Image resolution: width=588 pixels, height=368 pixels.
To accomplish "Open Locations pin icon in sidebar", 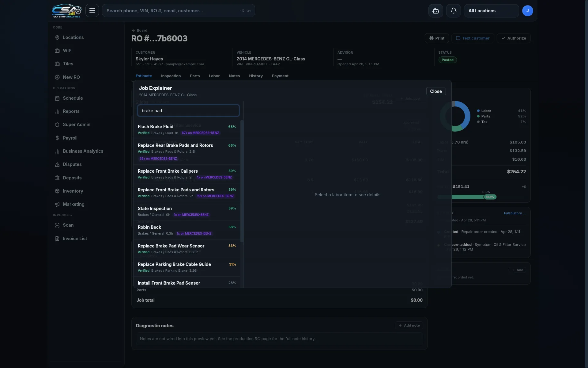I will (57, 37).
